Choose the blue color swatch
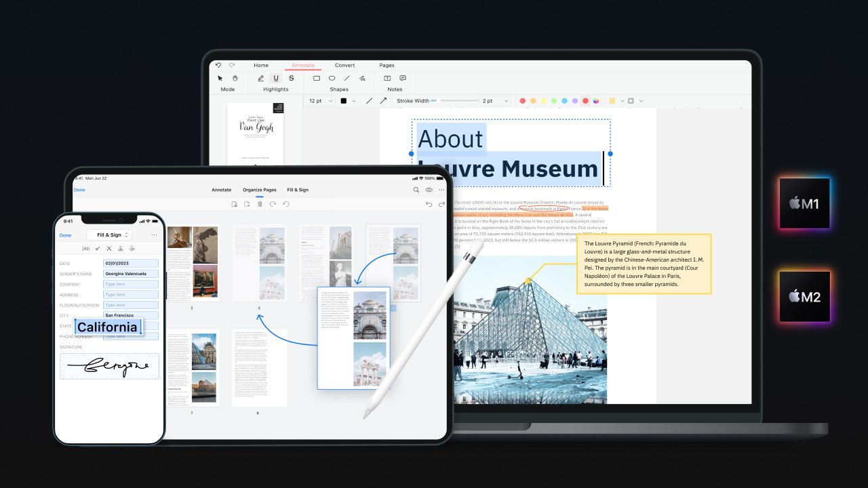This screenshot has height=488, width=868. (564, 101)
